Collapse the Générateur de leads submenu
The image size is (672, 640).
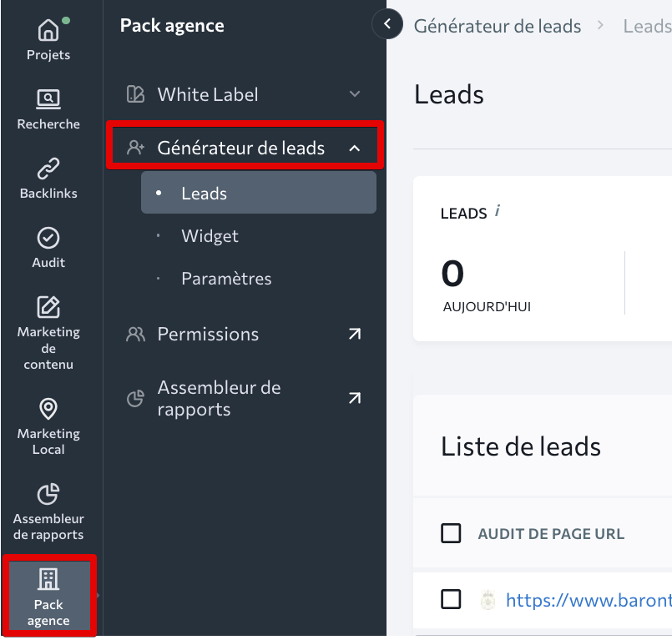(356, 146)
